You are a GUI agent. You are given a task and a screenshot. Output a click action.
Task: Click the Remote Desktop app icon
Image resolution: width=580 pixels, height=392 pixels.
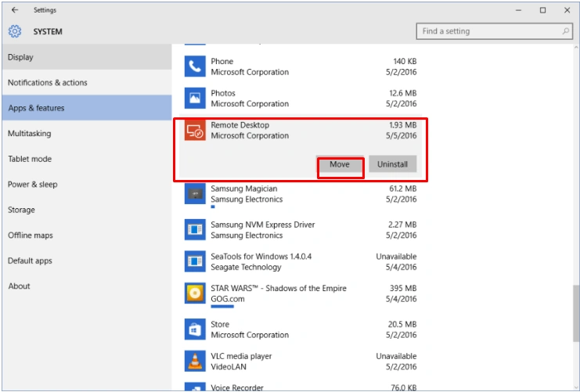(195, 130)
